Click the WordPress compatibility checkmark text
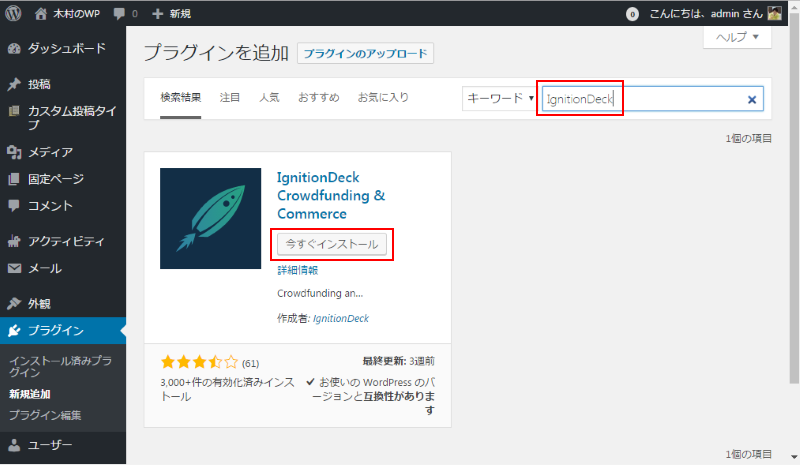Image resolution: width=800 pixels, height=465 pixels. coord(371,396)
